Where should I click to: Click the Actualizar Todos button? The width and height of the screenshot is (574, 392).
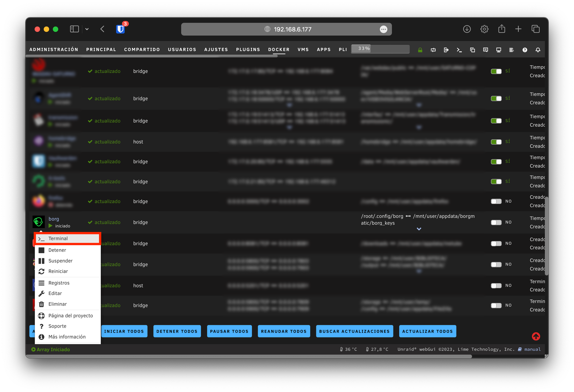428,331
